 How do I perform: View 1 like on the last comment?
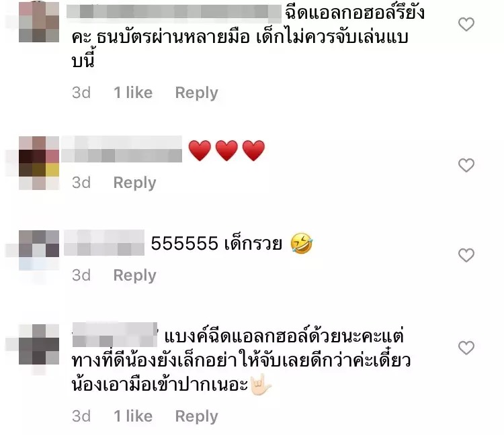[133, 416]
